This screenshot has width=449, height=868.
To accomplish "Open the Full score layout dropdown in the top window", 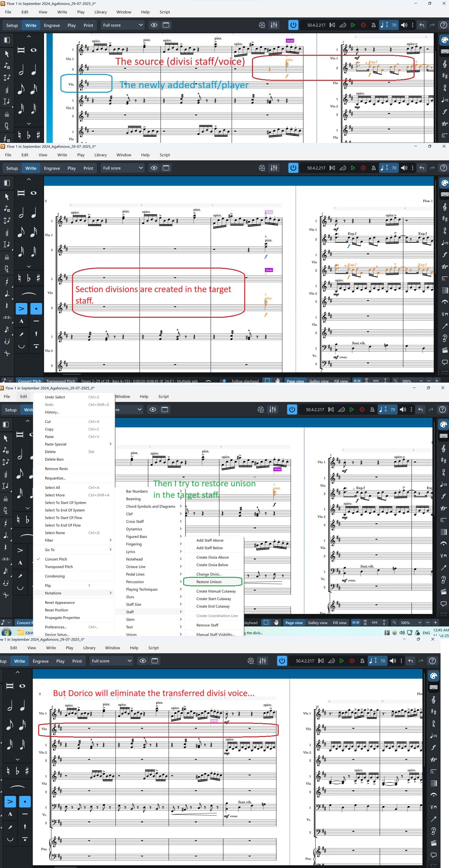I will point(122,25).
